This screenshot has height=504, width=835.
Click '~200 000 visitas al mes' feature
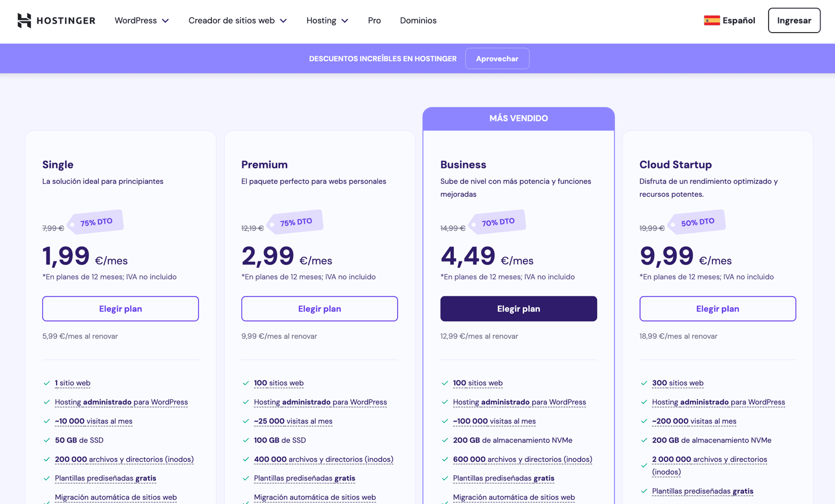click(x=694, y=421)
